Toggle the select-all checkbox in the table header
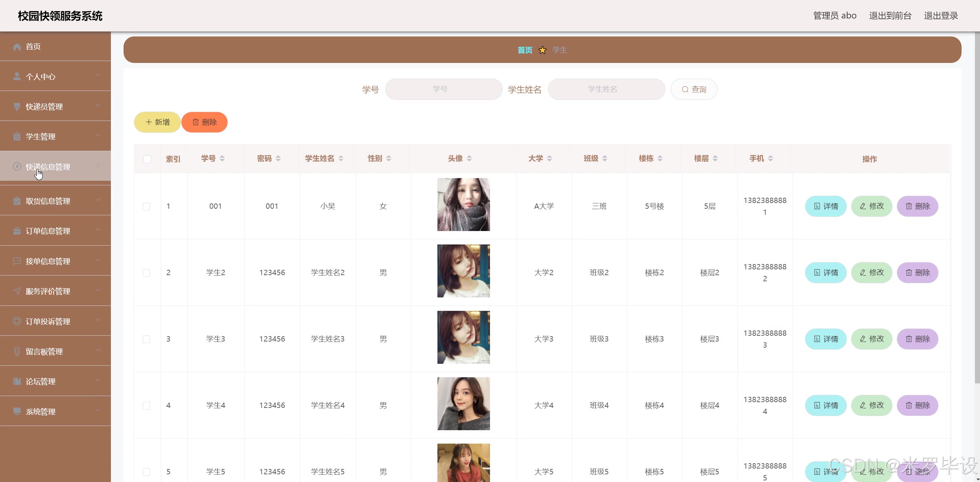 [147, 159]
